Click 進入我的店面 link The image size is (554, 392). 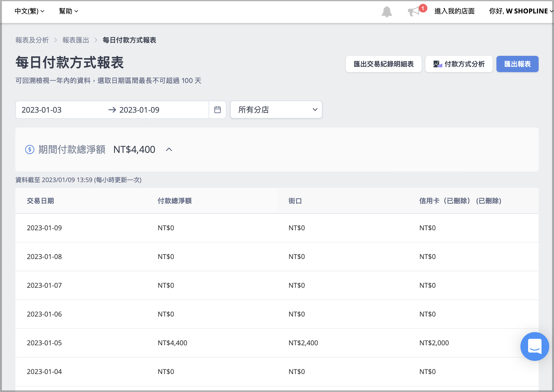(x=454, y=11)
